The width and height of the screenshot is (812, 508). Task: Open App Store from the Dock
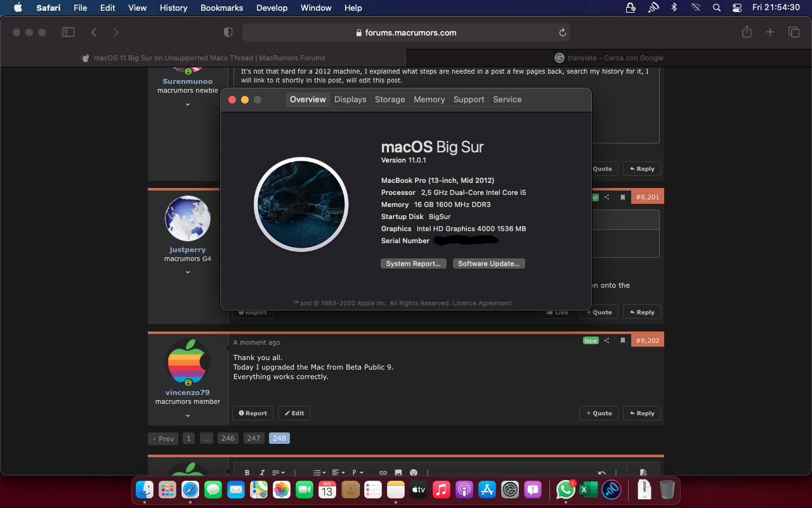pyautogui.click(x=487, y=490)
